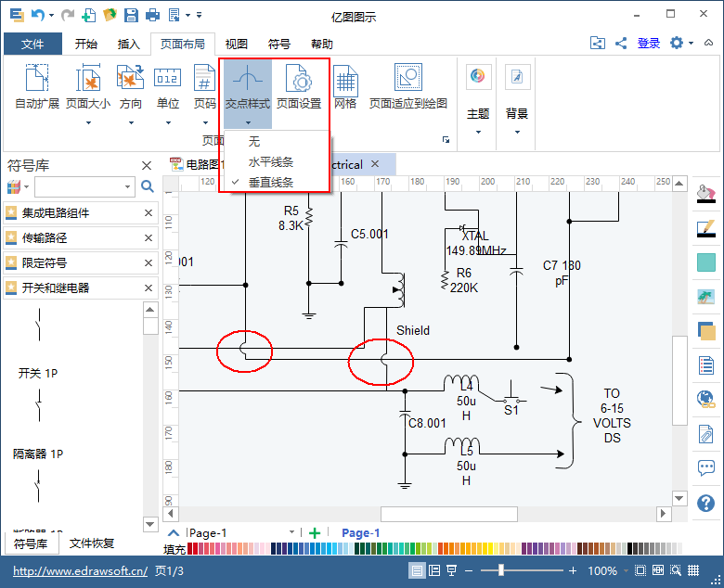724x588 pixels.
Task: Click the Login (登录) link
Action: pyautogui.click(x=649, y=44)
